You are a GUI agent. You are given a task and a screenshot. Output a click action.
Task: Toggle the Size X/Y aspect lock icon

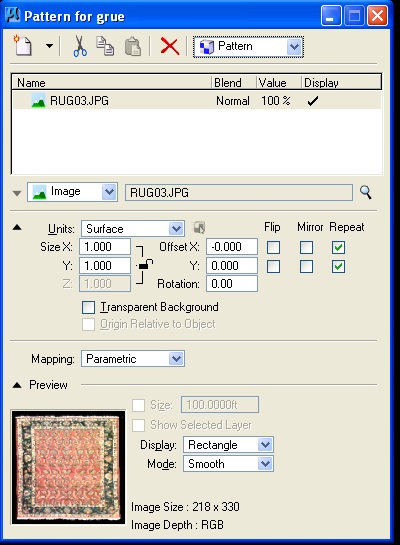tap(145, 266)
